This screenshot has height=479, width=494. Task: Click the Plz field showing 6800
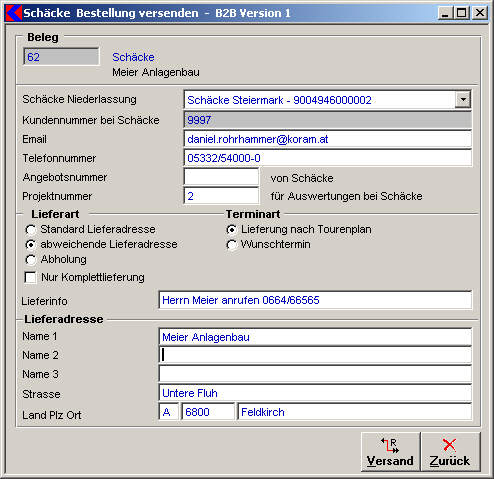(x=208, y=412)
